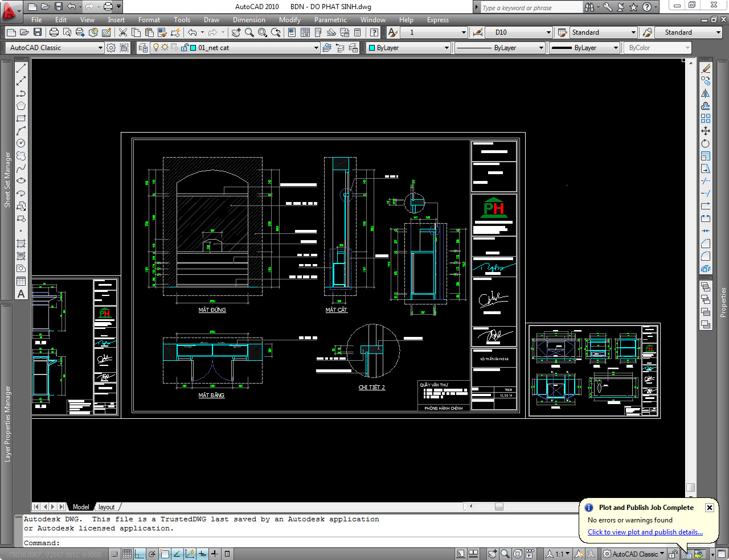Open the Layer Properties Manager icon
The height and width of the screenshot is (560, 729).
[142, 47]
